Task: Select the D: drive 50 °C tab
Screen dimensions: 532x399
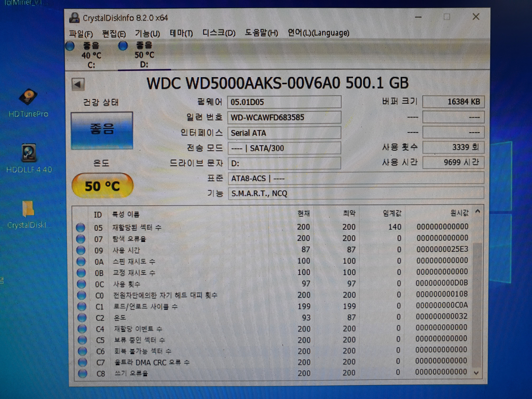Action: [144, 55]
